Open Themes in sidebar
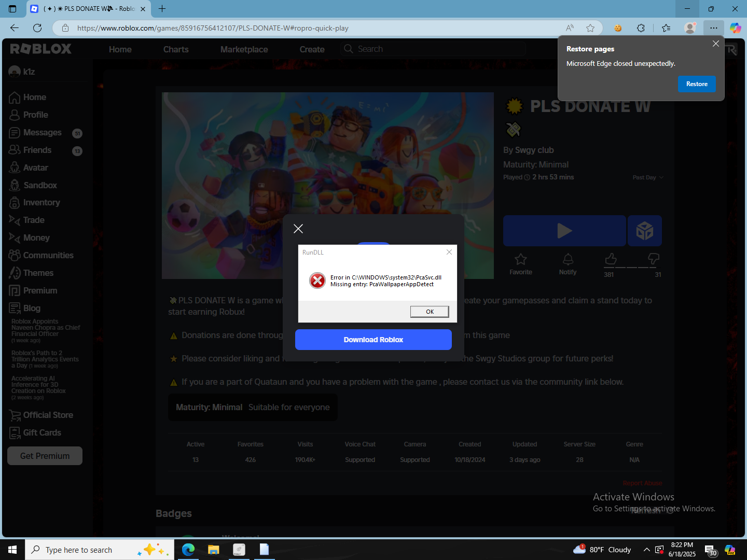The width and height of the screenshot is (747, 560). 32,273
